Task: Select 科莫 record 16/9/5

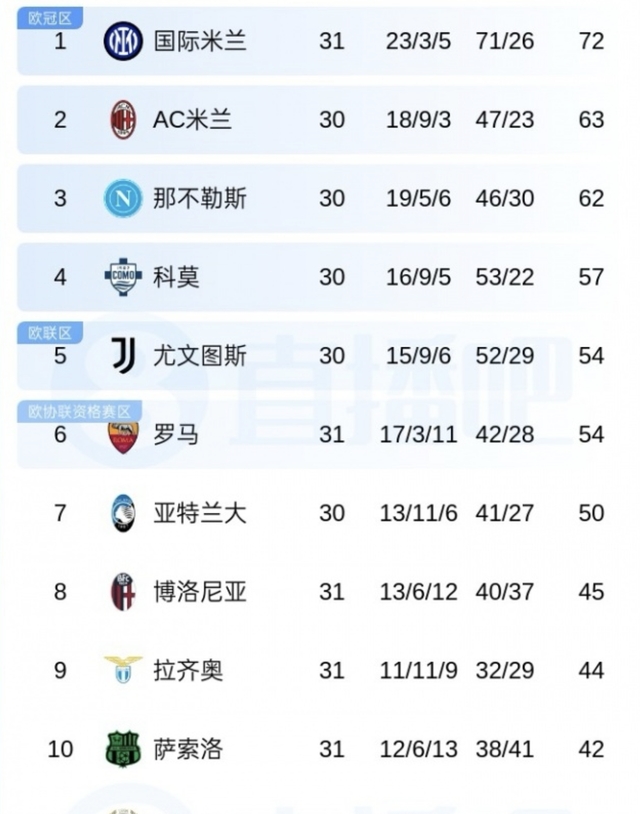Action: (x=418, y=277)
